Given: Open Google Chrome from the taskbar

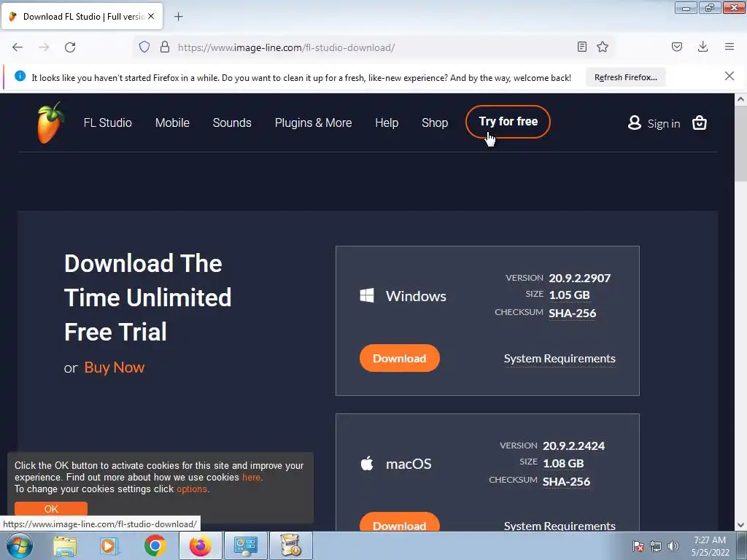Looking at the screenshot, I should point(155,545).
